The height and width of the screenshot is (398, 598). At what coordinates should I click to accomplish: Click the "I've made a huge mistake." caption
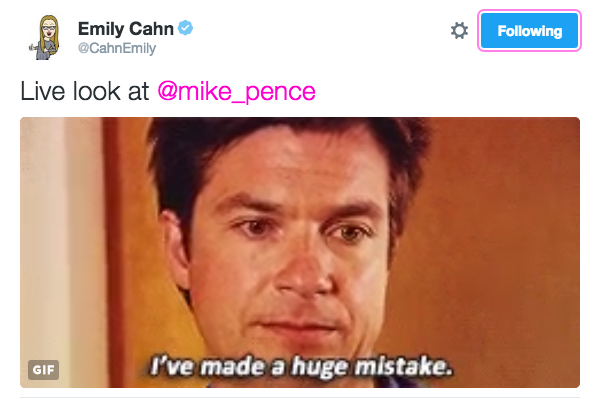tap(301, 366)
